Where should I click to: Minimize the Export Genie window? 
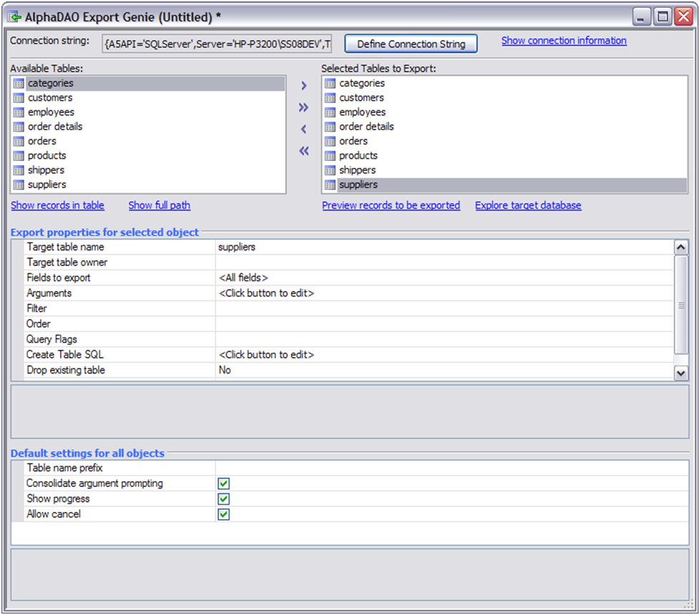click(641, 17)
